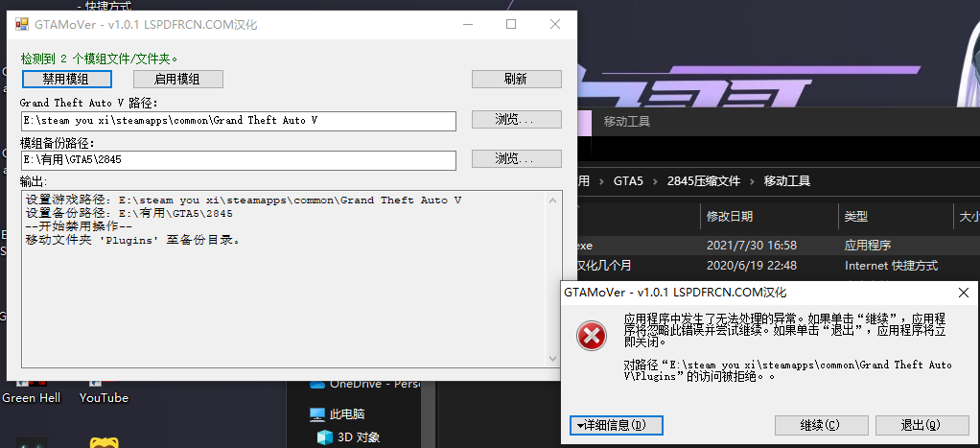Screen dimensions: 980x448
Task: Click the 禁用模组 disable mods button
Action: [x=67, y=79]
